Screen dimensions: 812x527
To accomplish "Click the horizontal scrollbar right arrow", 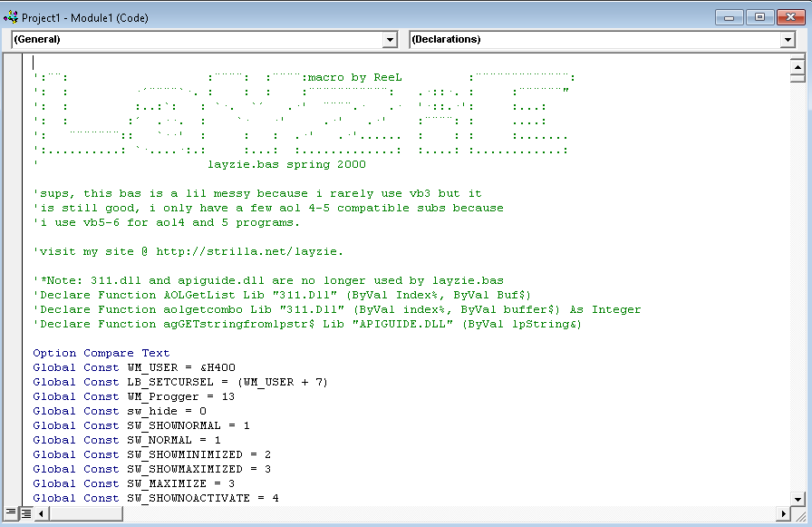I will 783,512.
